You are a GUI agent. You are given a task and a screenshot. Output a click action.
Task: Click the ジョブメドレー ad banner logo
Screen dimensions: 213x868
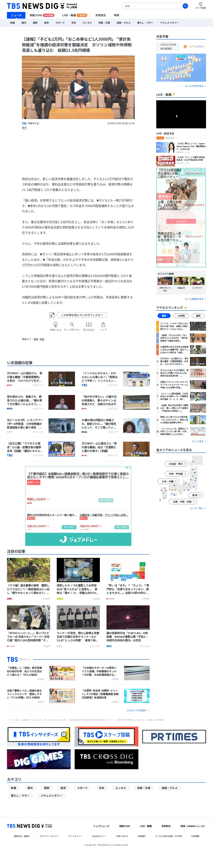point(78,539)
